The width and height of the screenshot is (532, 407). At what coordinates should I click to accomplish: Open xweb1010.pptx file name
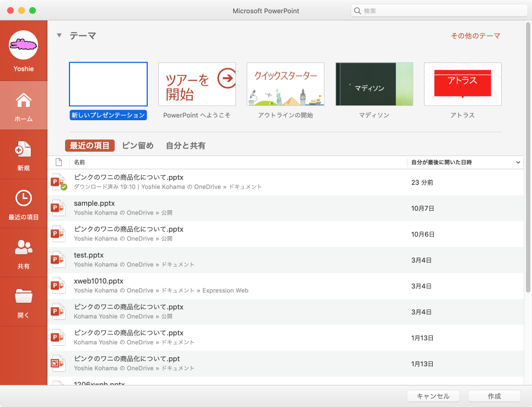tap(98, 281)
